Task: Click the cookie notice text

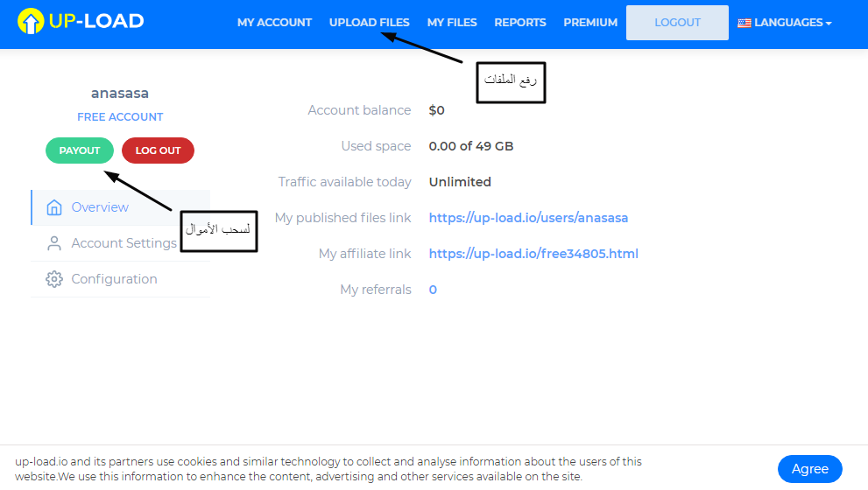Action: coord(328,469)
